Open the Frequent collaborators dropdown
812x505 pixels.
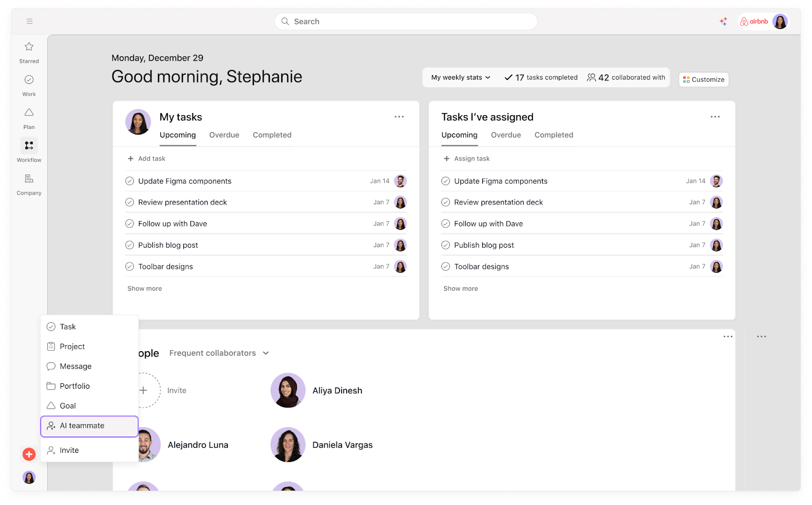click(x=219, y=353)
